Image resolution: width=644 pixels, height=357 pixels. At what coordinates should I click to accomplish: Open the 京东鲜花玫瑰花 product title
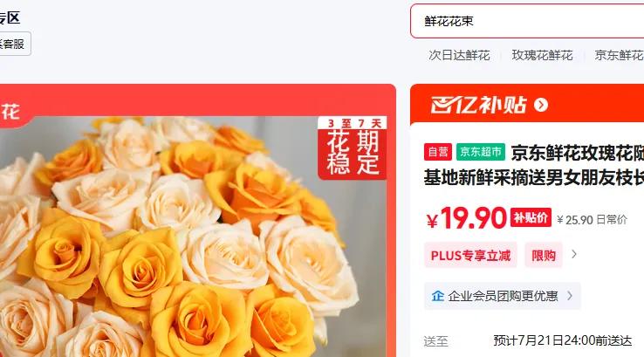click(534, 165)
